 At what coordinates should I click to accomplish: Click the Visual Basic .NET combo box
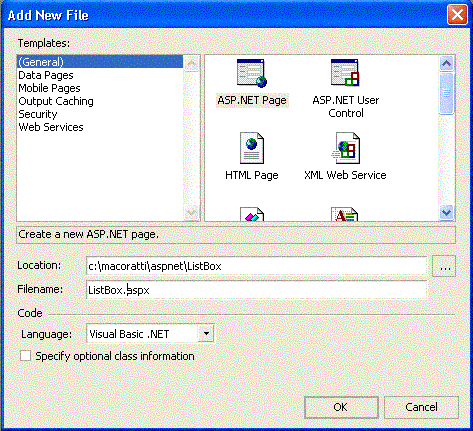pyautogui.click(x=150, y=333)
